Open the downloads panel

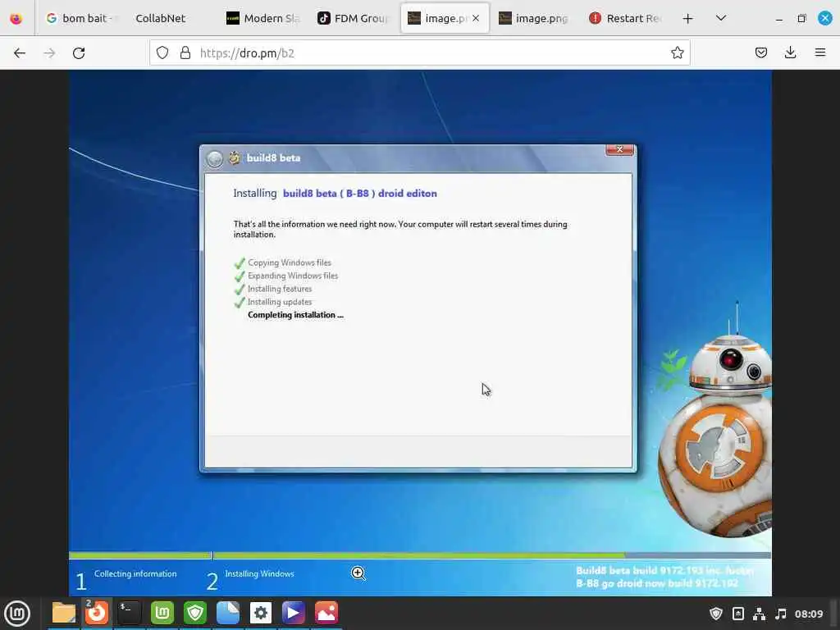tap(790, 52)
